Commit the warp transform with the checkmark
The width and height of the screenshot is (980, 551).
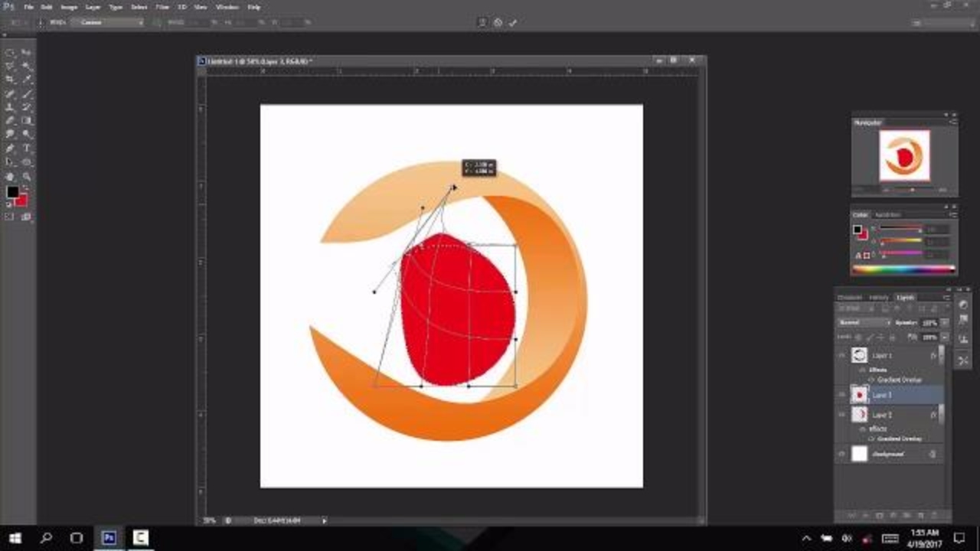[513, 23]
